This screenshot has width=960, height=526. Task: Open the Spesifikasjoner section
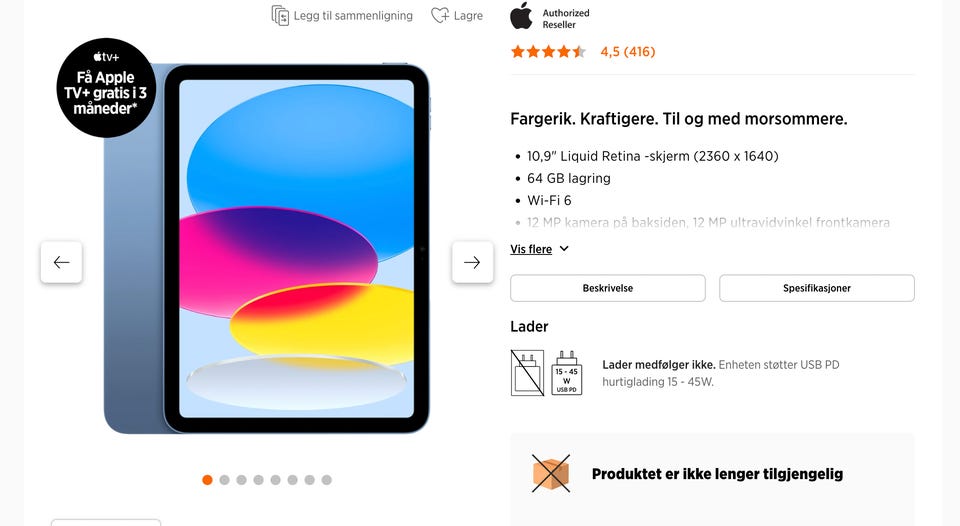[x=817, y=288]
